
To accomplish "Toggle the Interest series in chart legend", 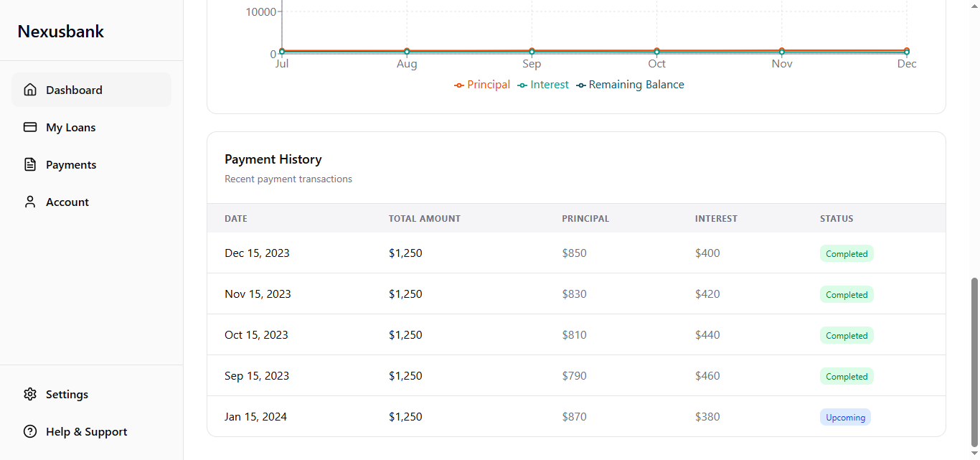I will pos(543,85).
